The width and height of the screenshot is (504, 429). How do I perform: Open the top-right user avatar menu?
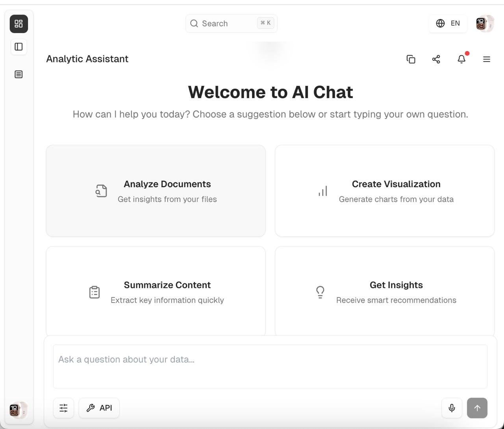coord(484,24)
